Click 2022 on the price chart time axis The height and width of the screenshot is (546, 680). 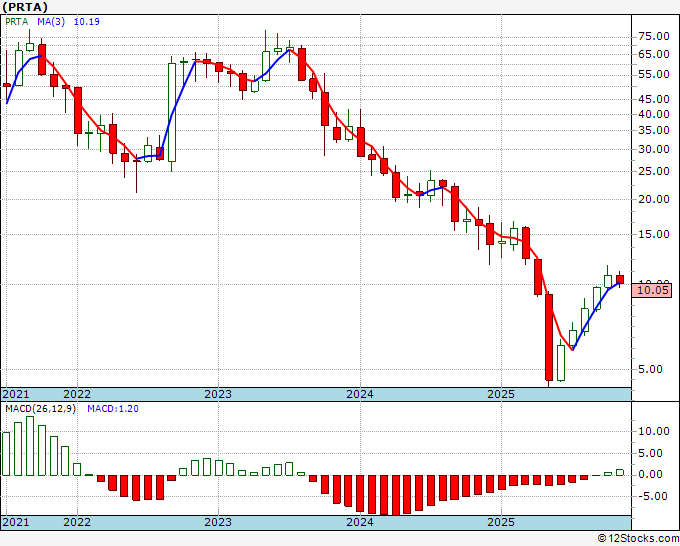[77, 394]
